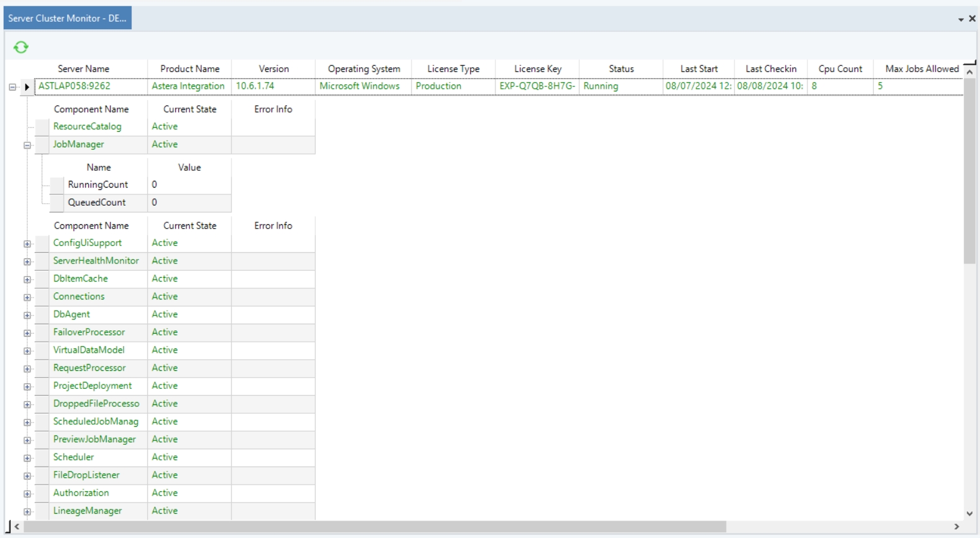Open the panel options dropdown arrow
The height and width of the screenshot is (538, 980).
point(961,19)
